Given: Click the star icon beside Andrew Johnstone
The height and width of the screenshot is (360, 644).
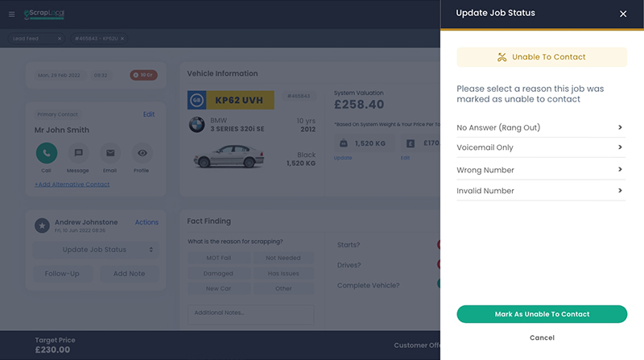Looking at the screenshot, I should click(x=41, y=226).
